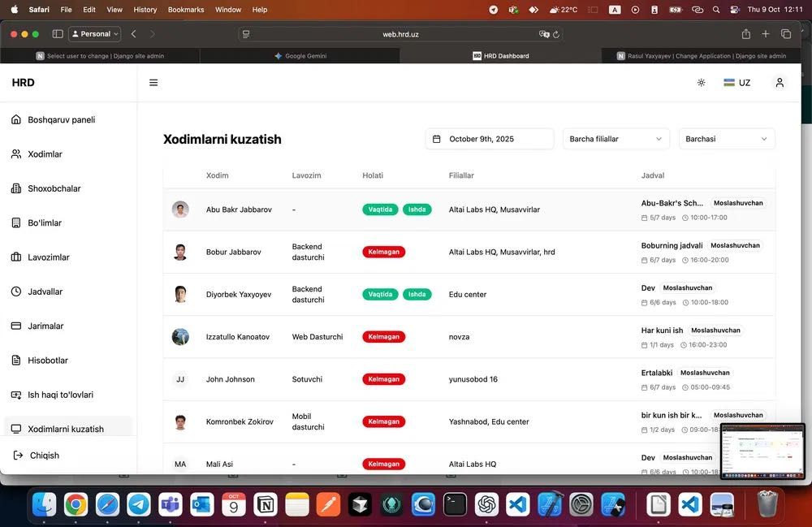Open Spotlight search in menu bar
Image resolution: width=812 pixels, height=527 pixels.
pyautogui.click(x=715, y=9)
